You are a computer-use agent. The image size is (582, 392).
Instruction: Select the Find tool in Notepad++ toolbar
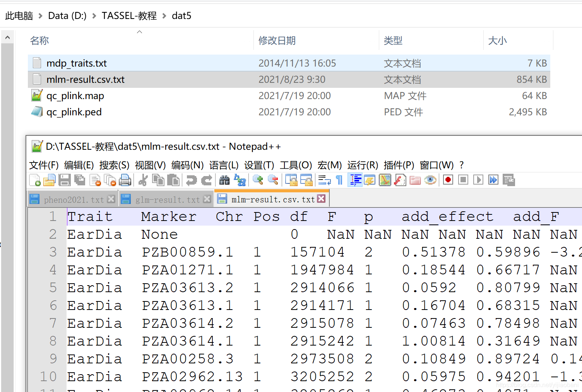[224, 180]
